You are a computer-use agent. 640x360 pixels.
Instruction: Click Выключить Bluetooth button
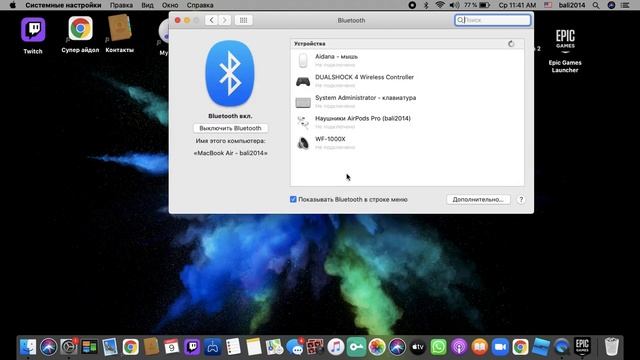(x=230, y=128)
